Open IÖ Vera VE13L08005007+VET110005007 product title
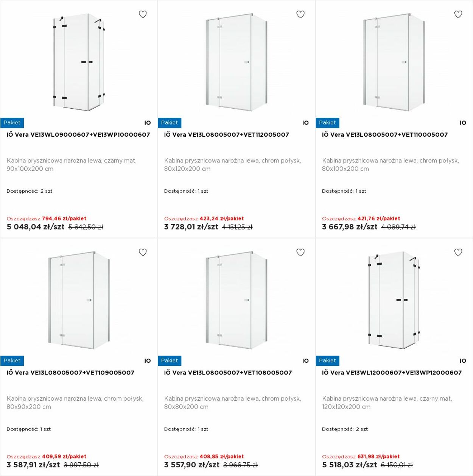The image size is (473, 476). pyautogui.click(x=385, y=135)
